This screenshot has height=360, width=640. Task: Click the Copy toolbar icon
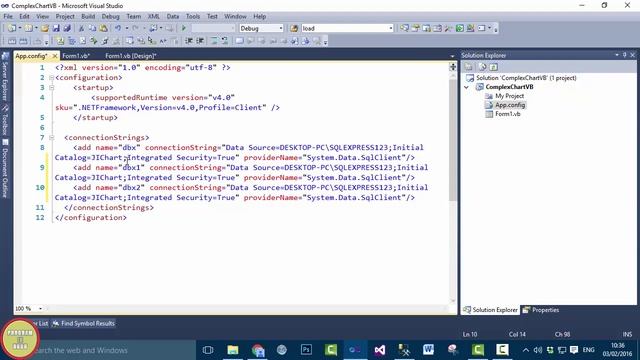92,28
